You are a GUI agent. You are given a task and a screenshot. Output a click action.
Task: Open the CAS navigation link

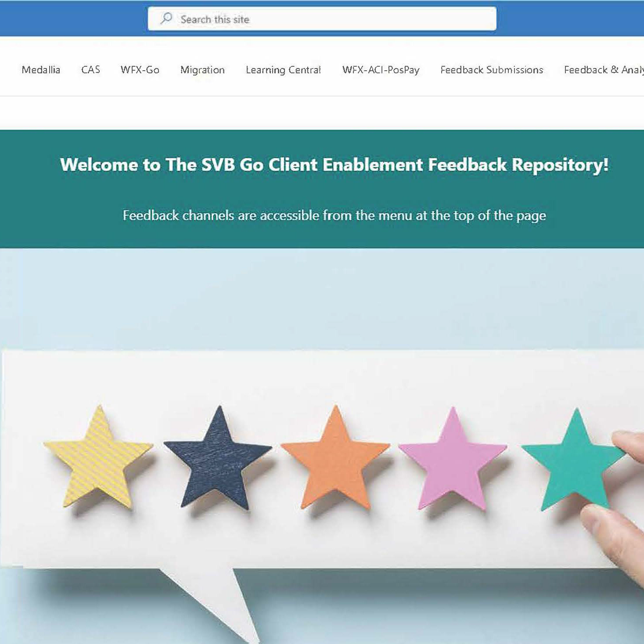(91, 70)
